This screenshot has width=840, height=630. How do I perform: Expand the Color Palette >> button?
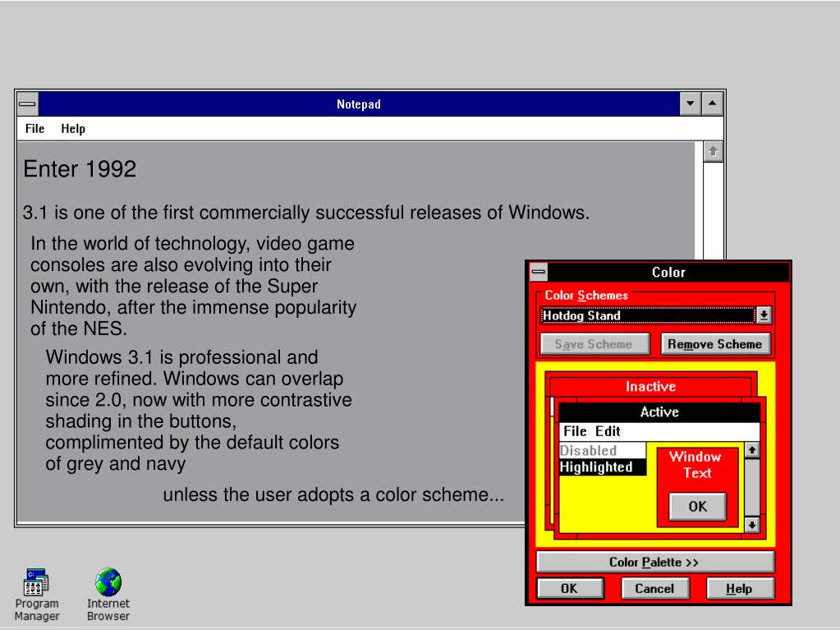(x=654, y=562)
